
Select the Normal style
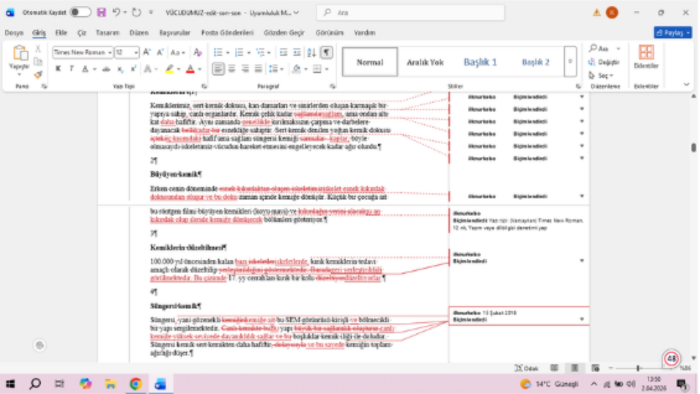[370, 62]
